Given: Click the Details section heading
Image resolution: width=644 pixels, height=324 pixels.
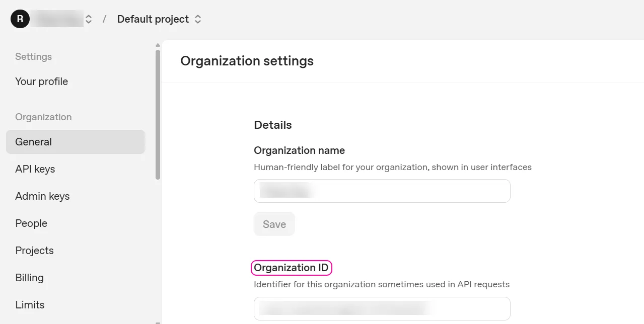Looking at the screenshot, I should tap(273, 125).
